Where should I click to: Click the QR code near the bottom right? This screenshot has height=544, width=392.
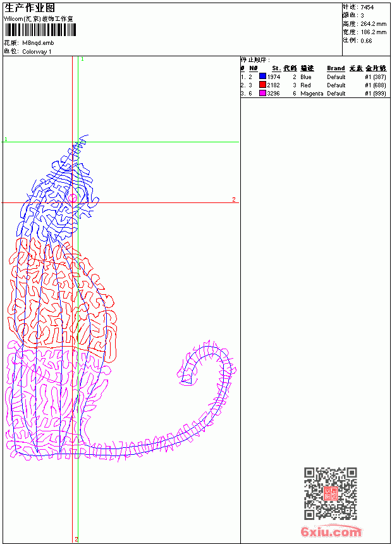[x=331, y=493]
